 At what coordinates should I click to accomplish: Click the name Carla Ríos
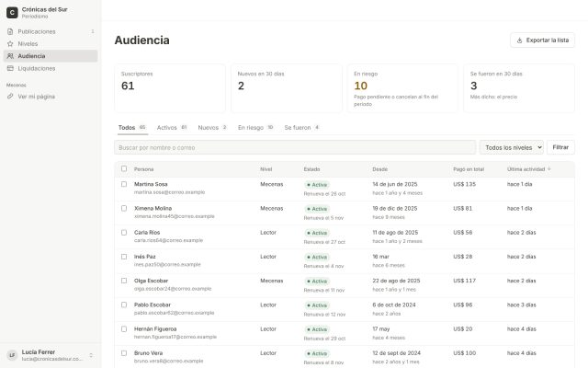(x=147, y=233)
